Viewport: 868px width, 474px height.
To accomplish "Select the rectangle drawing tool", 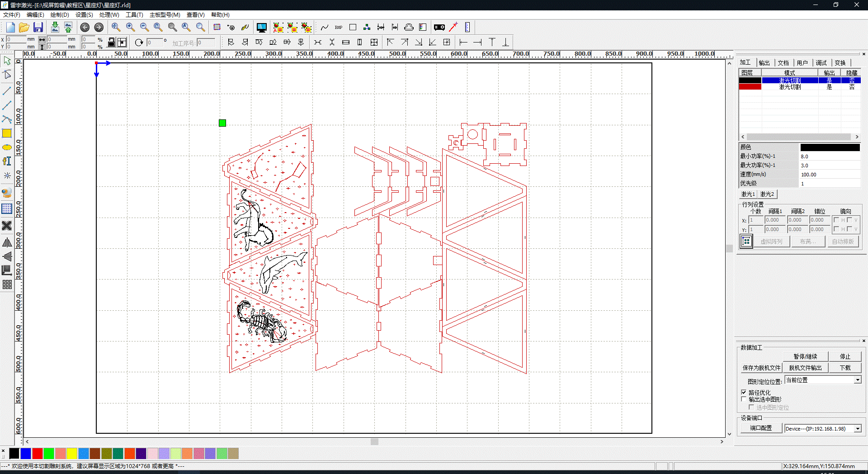I will point(7,133).
